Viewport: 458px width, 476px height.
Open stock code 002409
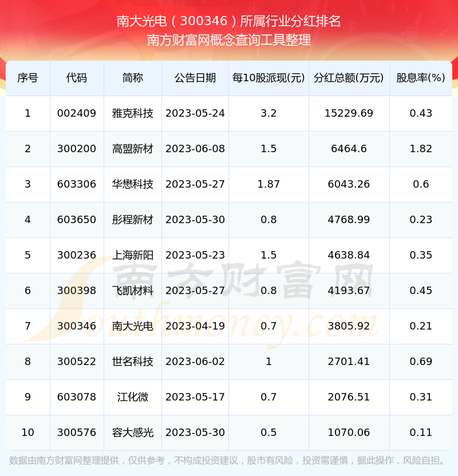(x=77, y=113)
